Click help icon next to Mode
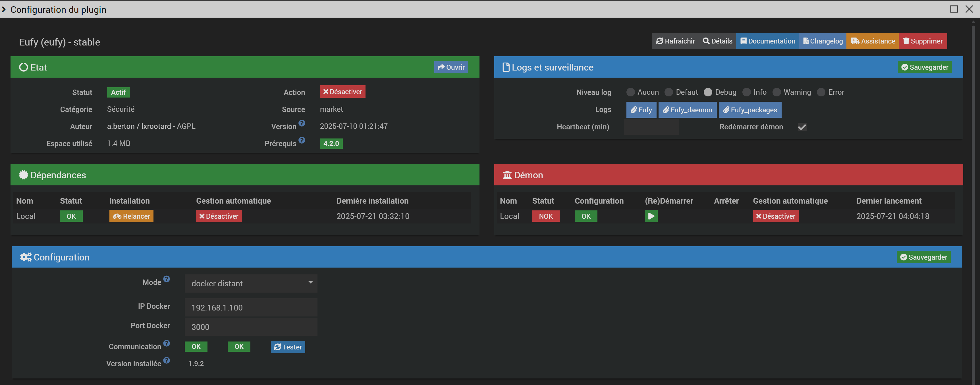980x385 pixels. click(x=167, y=279)
